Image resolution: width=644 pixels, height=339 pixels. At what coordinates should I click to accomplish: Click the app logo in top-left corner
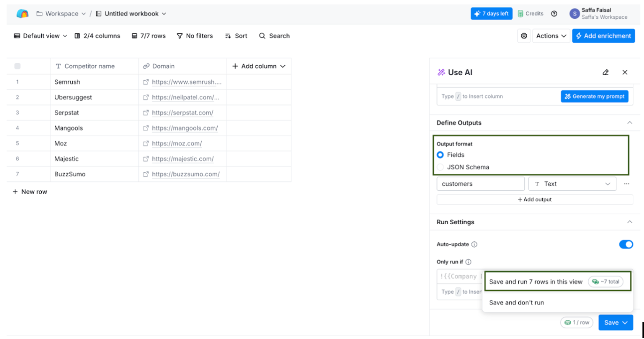tap(23, 14)
